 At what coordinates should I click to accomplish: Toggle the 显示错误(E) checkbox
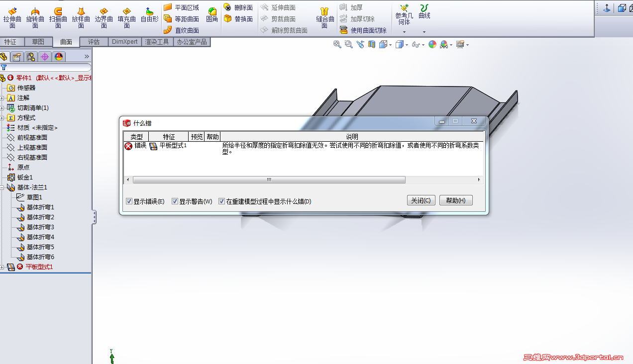pos(129,201)
